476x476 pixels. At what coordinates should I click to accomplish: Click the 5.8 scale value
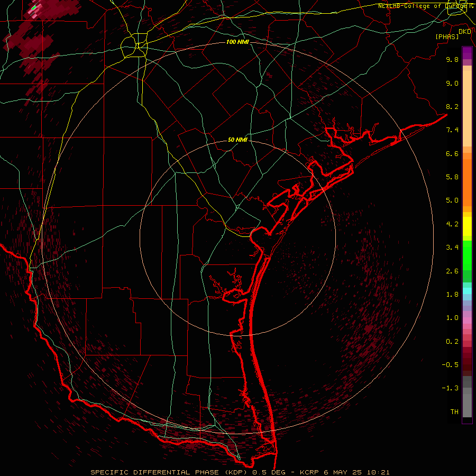pos(452,177)
